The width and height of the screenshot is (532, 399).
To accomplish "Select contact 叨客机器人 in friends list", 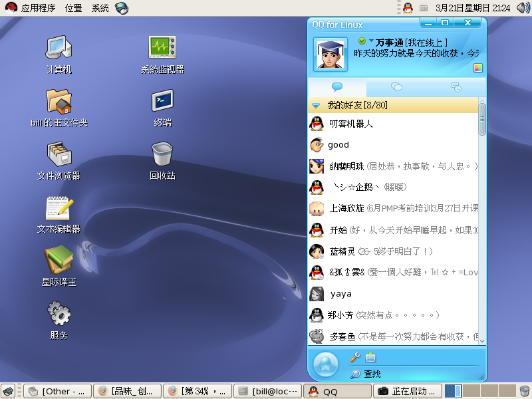I will coord(351,123).
